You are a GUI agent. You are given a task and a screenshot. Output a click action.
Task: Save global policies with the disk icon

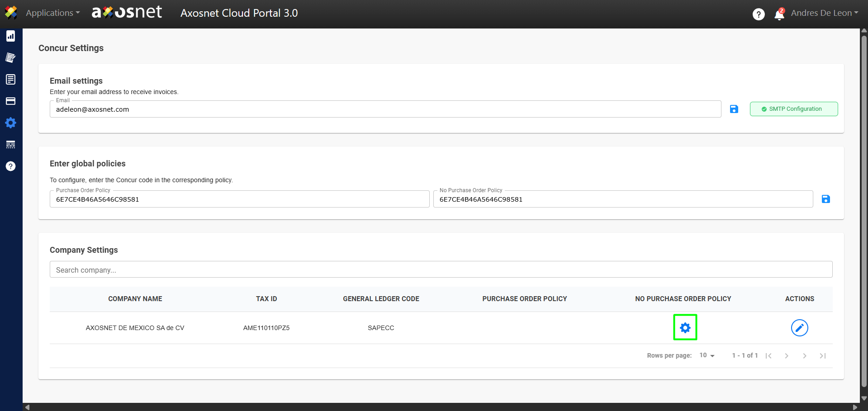826,199
